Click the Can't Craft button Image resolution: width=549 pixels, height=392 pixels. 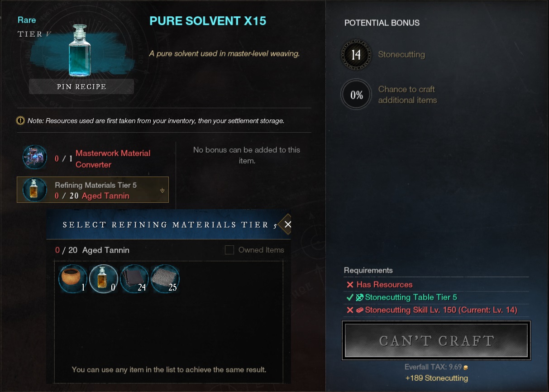436,340
